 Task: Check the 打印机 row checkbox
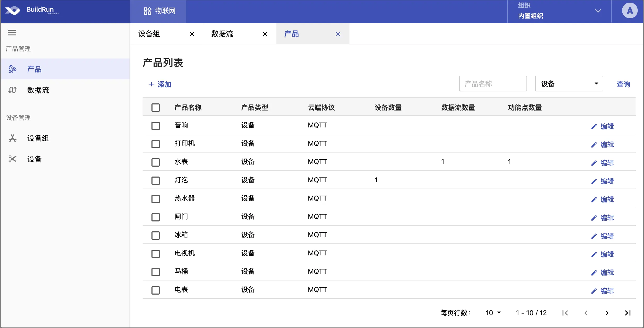pyautogui.click(x=156, y=144)
